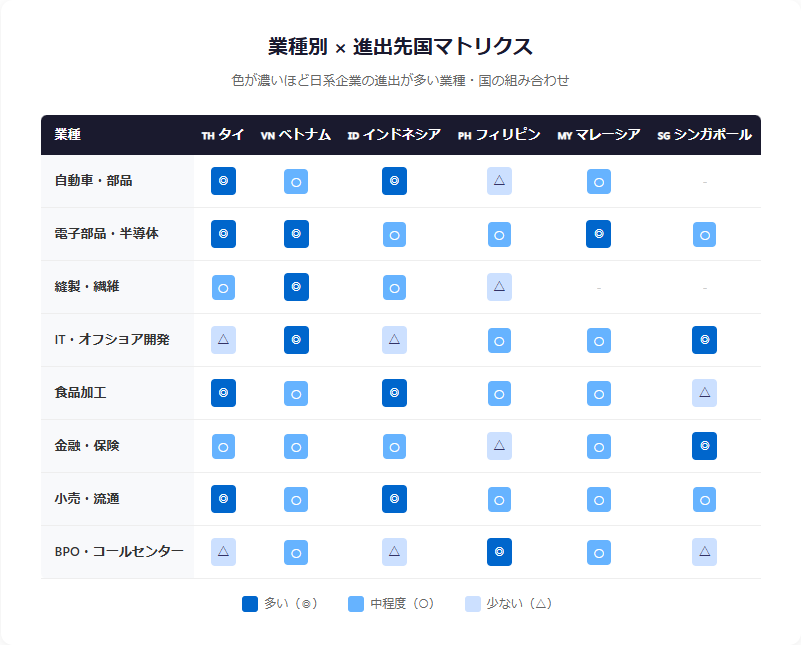801x645 pixels.
Task: Click the ◎ badge for IT・オフショア開発 in シンガポール
Action: tap(704, 340)
